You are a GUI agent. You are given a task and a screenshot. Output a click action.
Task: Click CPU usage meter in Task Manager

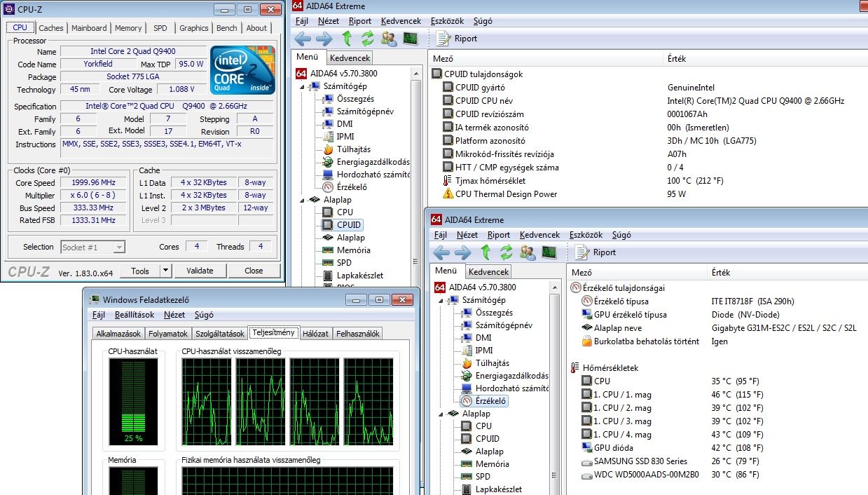[133, 402]
